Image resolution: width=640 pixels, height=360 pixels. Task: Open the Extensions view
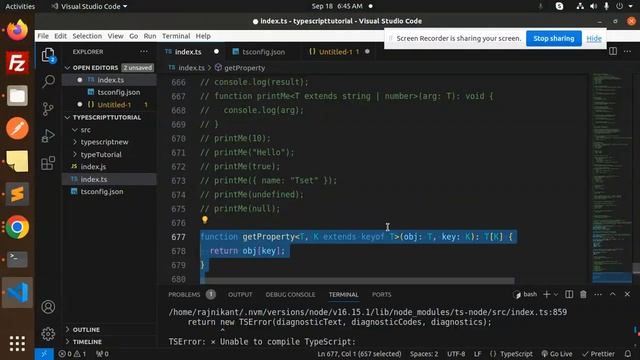point(48,163)
